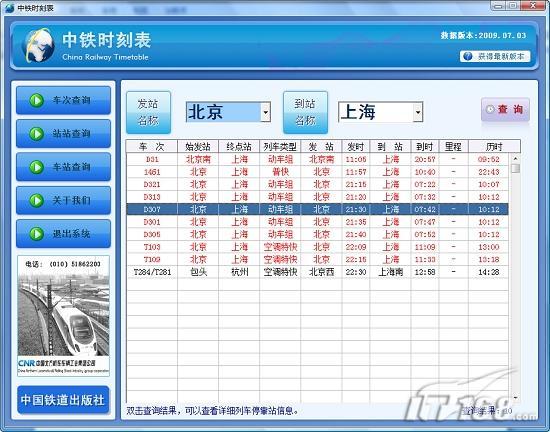
Task: Click the 22:43 duration cell
Action: click(489, 172)
